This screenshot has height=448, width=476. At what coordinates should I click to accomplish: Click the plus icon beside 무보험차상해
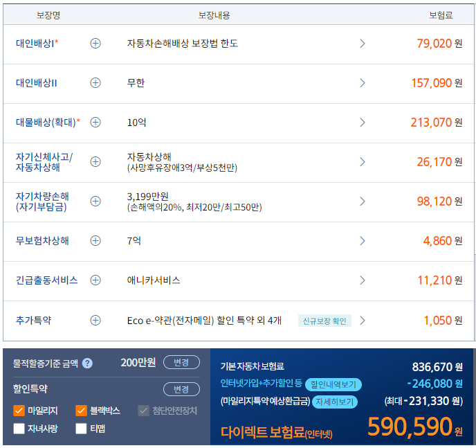click(95, 241)
